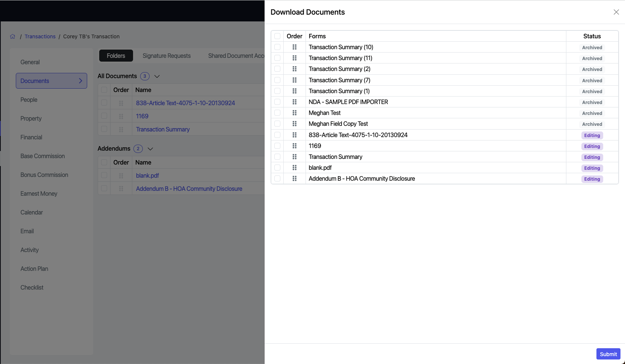Click Archived status for Meghan Test
This screenshot has width=625, height=364.
click(592, 113)
